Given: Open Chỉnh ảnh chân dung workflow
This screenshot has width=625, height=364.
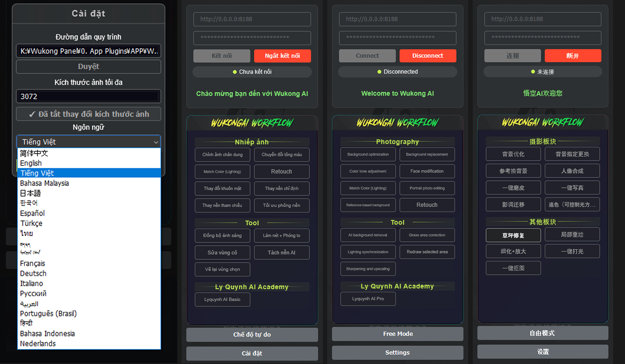Looking at the screenshot, I should 222,155.
